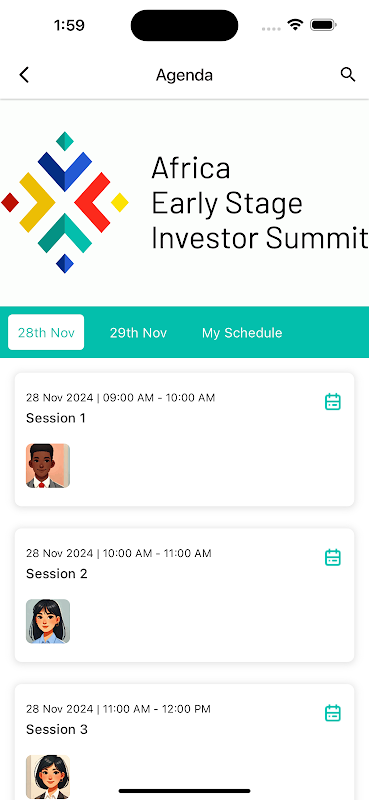The width and height of the screenshot is (369, 800).
Task: Tap the back arrow icon
Action: [x=24, y=75]
